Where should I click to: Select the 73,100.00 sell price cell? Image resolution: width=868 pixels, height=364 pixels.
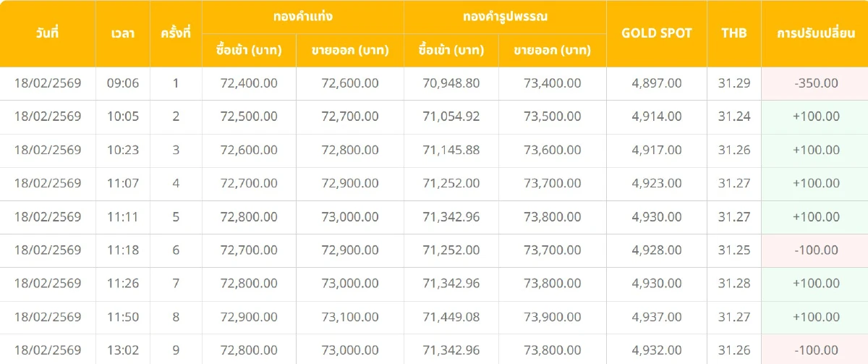[350, 317]
